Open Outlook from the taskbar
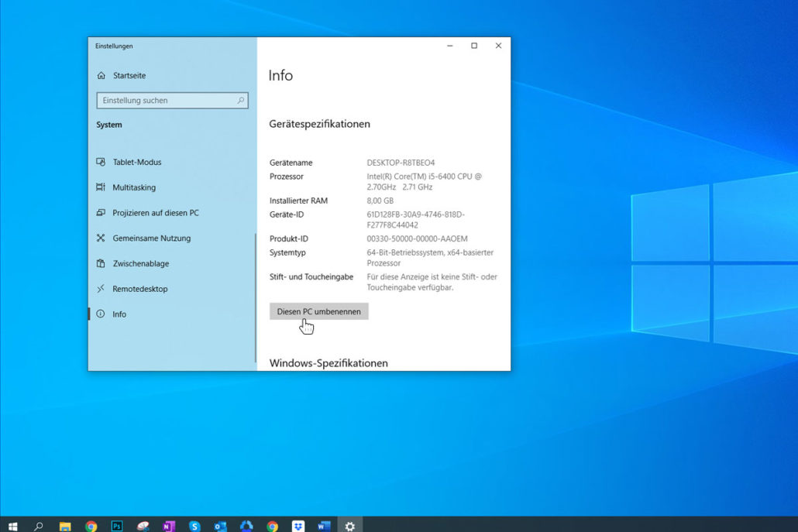The width and height of the screenshot is (798, 532). pos(219,526)
